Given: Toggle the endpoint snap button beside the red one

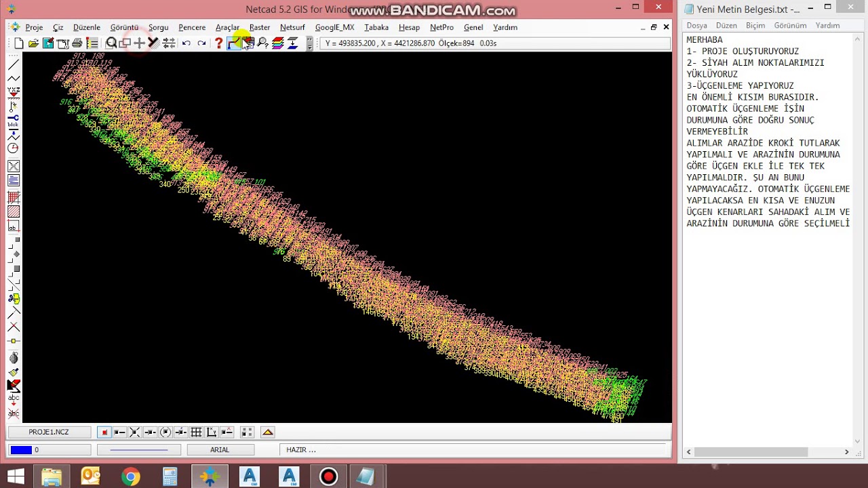Looking at the screenshot, I should pos(119,432).
